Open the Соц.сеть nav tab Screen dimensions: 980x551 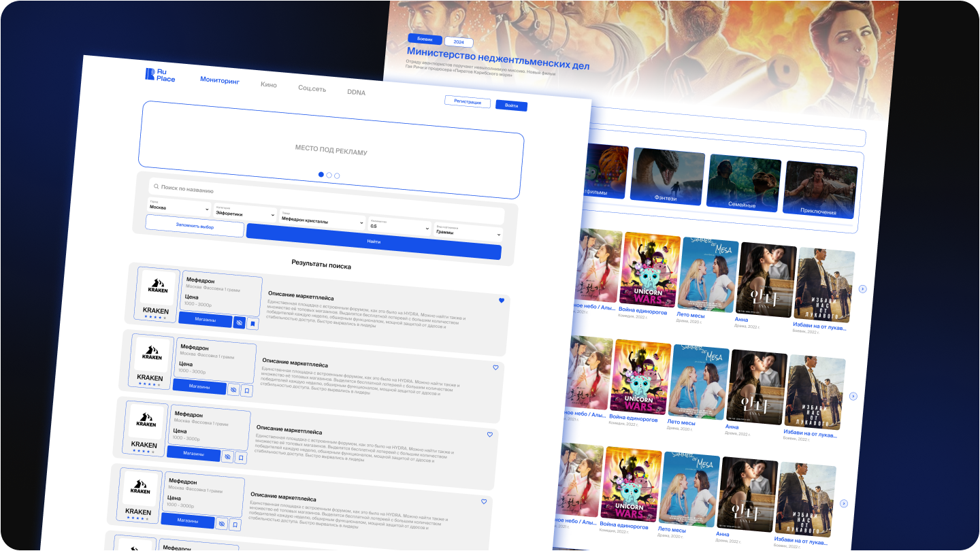coord(312,88)
